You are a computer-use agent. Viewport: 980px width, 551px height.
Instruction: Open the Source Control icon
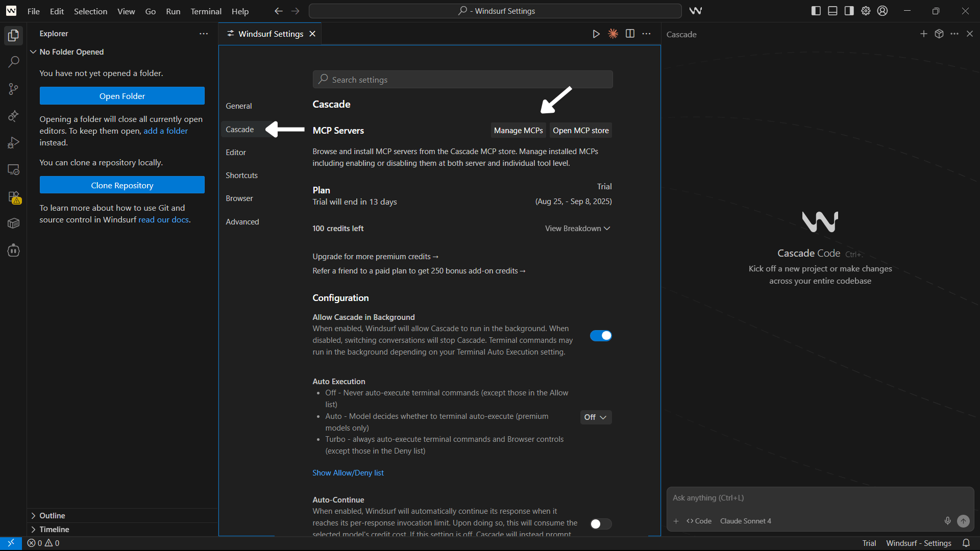(x=13, y=89)
